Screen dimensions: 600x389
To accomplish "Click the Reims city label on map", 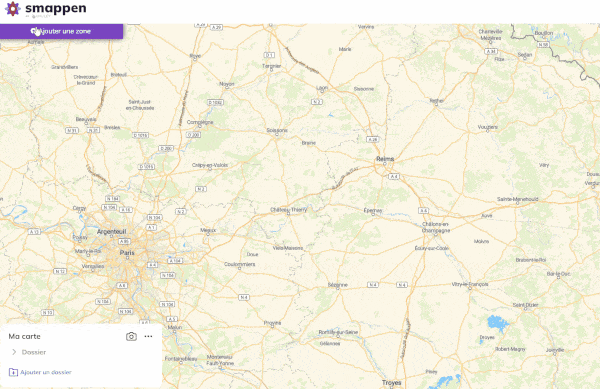I will (x=385, y=159).
